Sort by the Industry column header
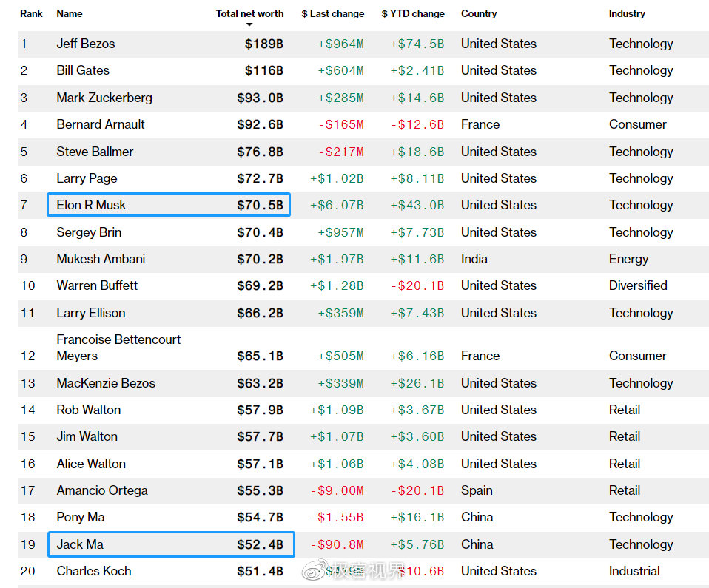 click(627, 13)
